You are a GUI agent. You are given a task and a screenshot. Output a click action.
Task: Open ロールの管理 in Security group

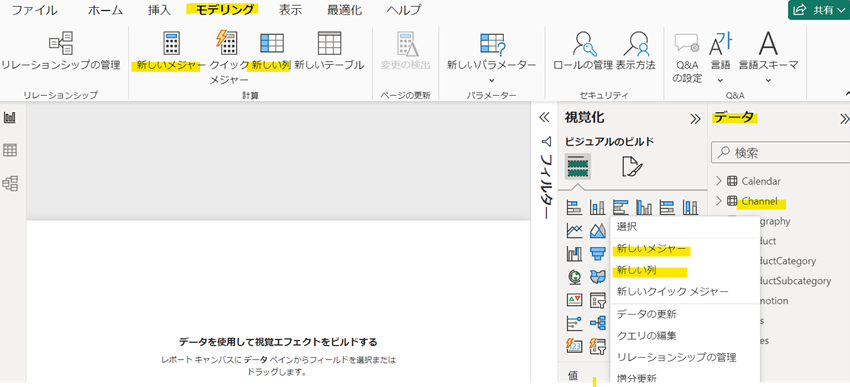[x=585, y=43]
